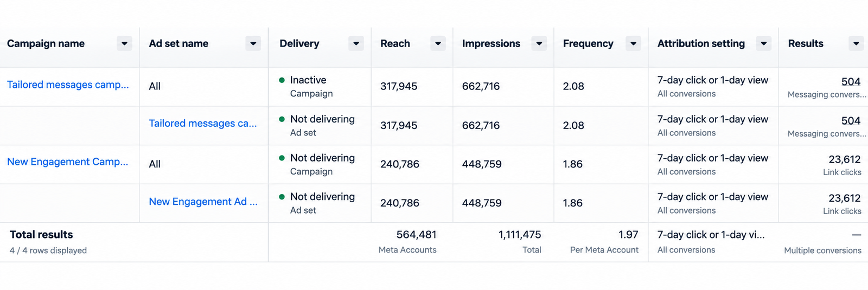Click the Attribution setting header label
Image resolution: width=868 pixels, height=290 pixels.
tap(701, 43)
